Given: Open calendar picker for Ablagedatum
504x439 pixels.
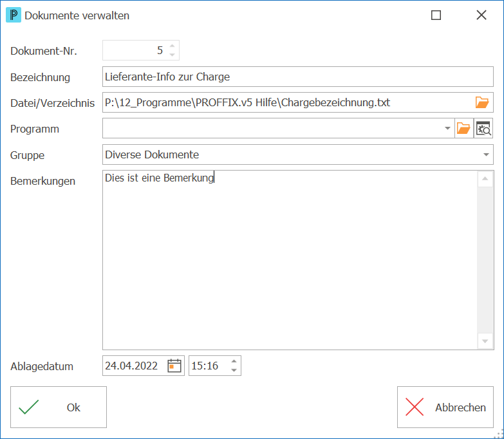Looking at the screenshot, I should [x=174, y=366].
